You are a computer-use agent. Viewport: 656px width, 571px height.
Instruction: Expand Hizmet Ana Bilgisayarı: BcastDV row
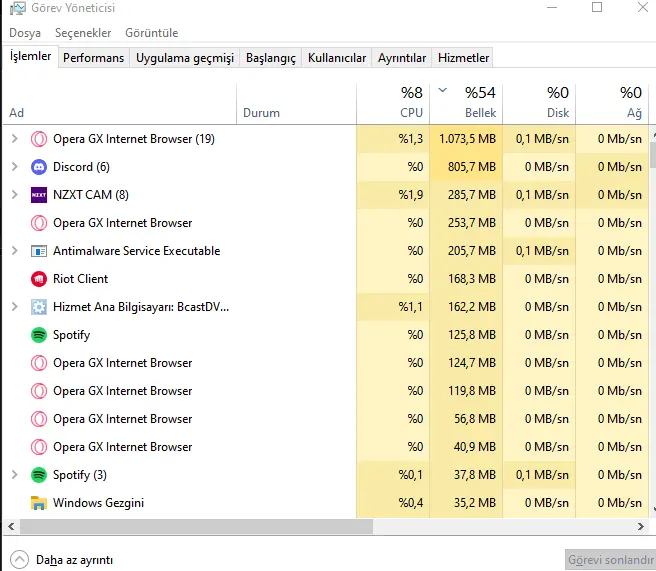coord(15,307)
